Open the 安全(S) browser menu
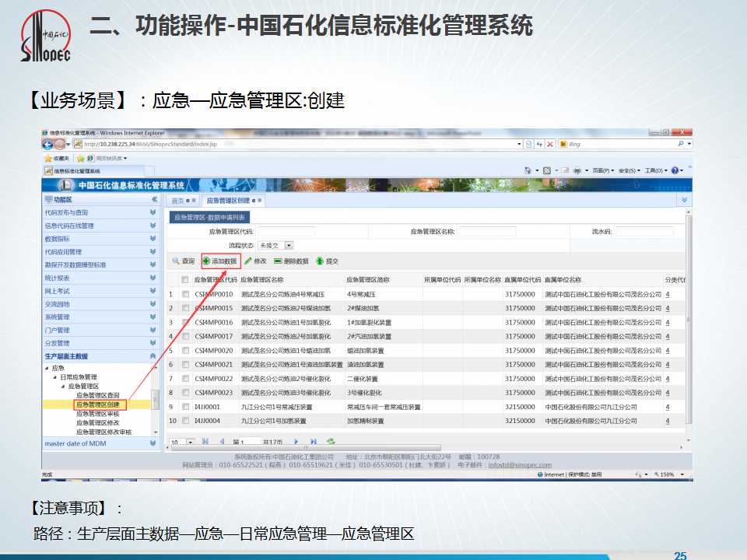The width and height of the screenshot is (747, 560). (630, 170)
